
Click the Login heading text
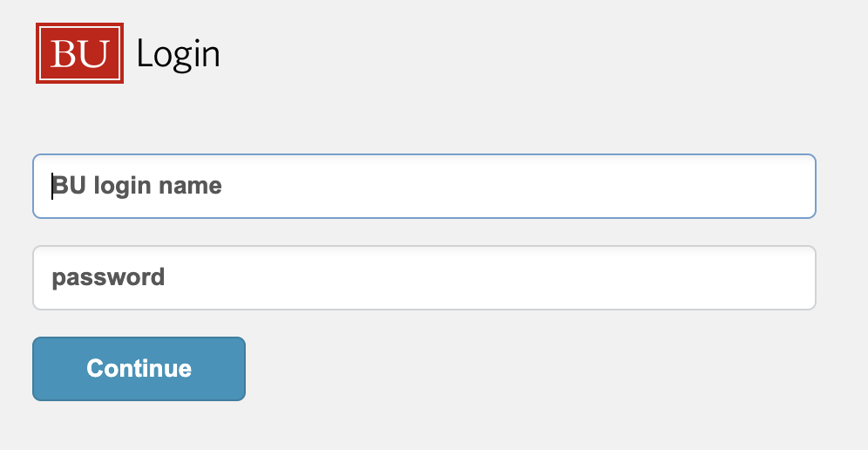[x=179, y=55]
